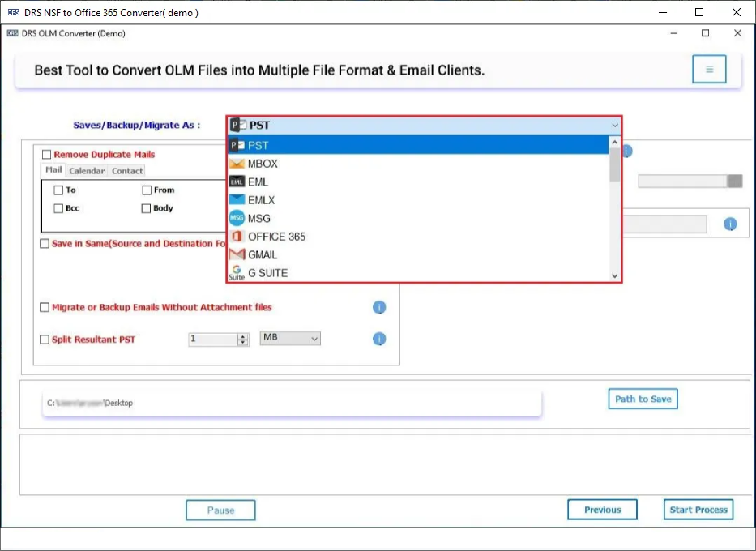
Task: Open the hamburger menu button
Action: tap(709, 69)
